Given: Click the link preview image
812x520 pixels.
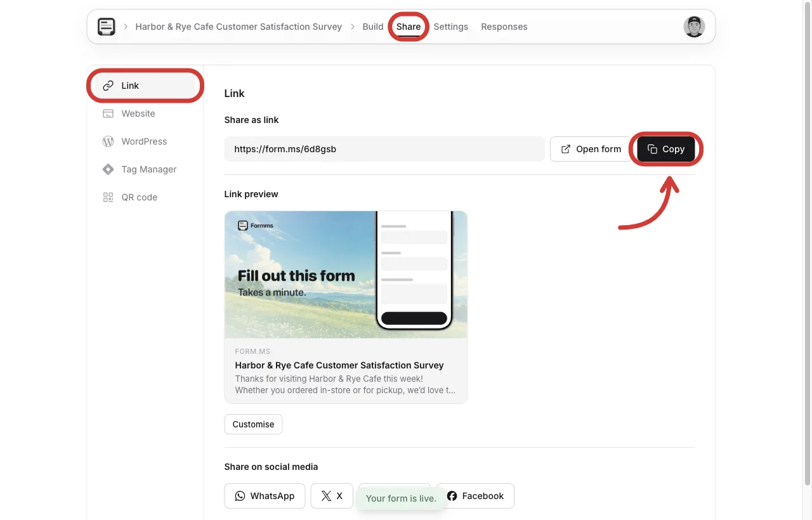Looking at the screenshot, I should [x=346, y=274].
